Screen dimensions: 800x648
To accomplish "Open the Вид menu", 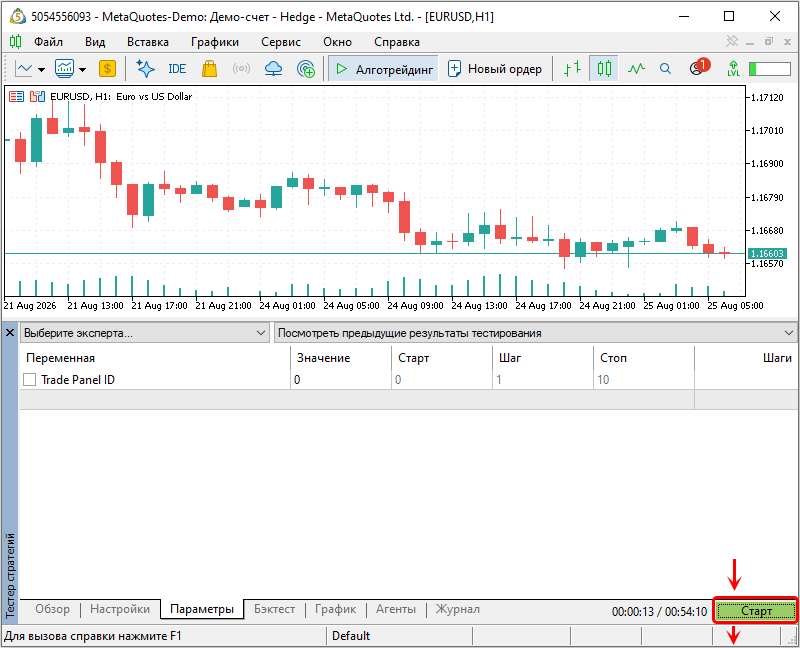I will [95, 42].
